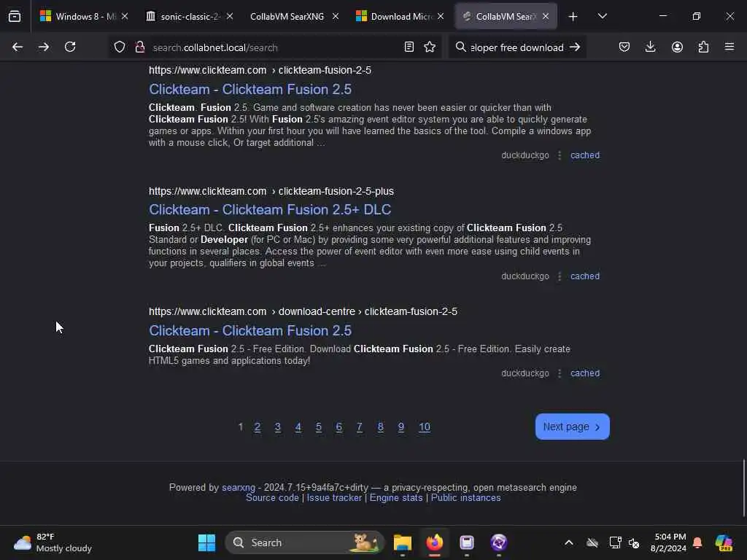Expand the list all tabs dropdown
The height and width of the screenshot is (560, 747).
pos(602,17)
